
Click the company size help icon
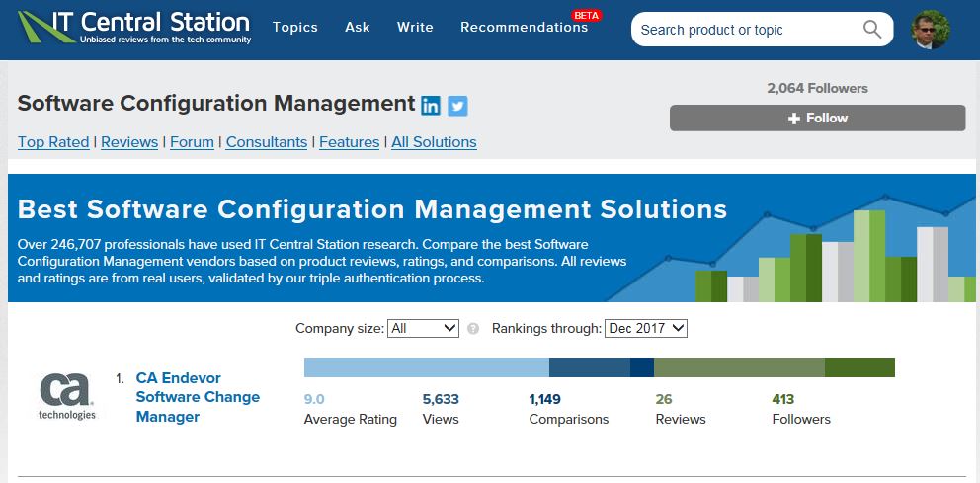point(473,329)
